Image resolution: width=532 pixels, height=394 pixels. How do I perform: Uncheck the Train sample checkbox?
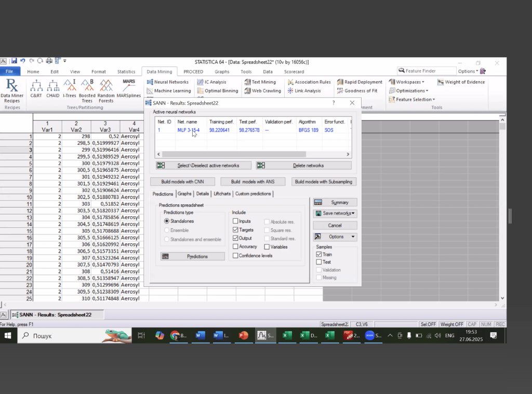click(x=319, y=254)
